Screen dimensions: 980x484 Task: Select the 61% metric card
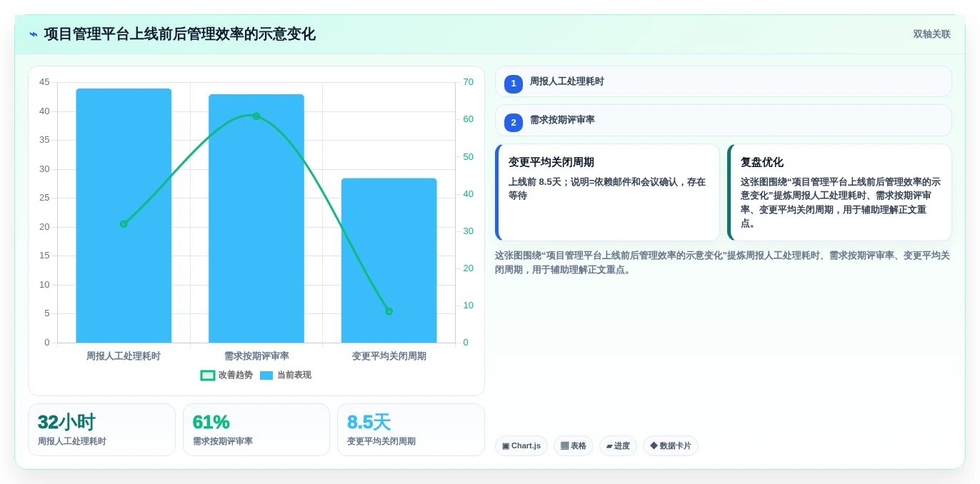pos(256,430)
